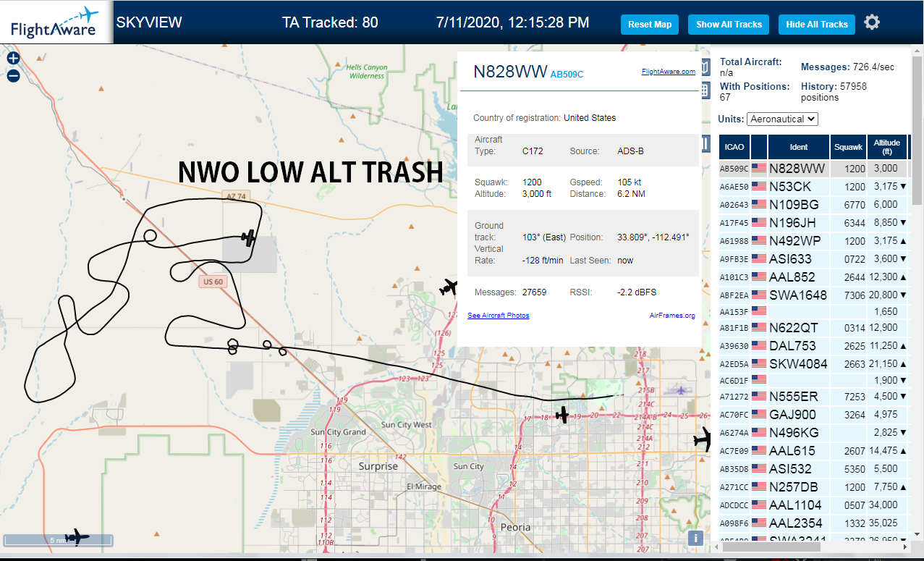The height and width of the screenshot is (561, 924).
Task: Select the N257DB aircraft row
Action: [813, 487]
